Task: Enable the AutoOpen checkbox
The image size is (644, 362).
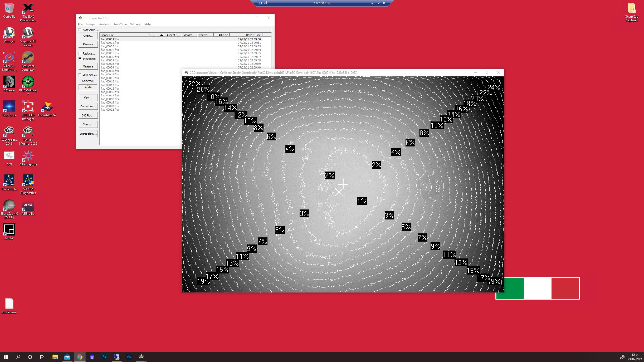Action: point(80,30)
